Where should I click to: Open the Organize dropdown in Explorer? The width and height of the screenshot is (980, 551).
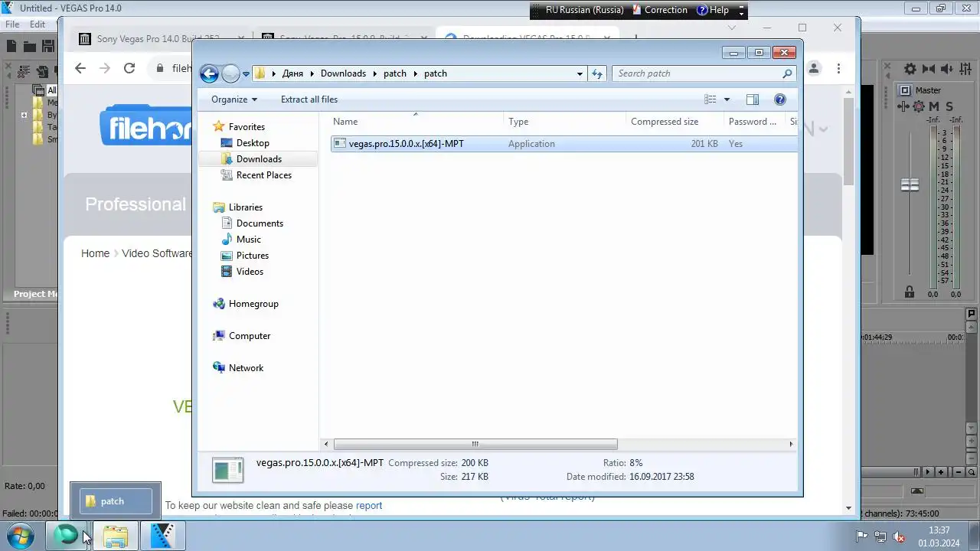[234, 99]
